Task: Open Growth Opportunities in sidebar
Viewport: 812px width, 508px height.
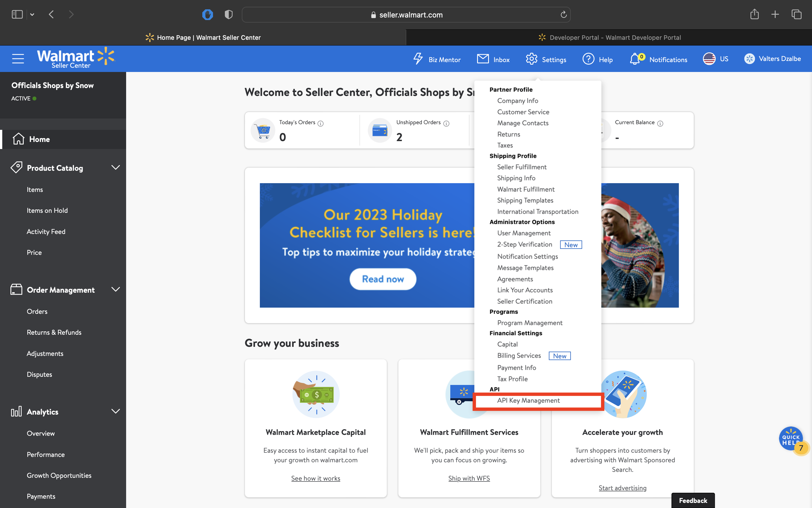Action: [x=59, y=476]
